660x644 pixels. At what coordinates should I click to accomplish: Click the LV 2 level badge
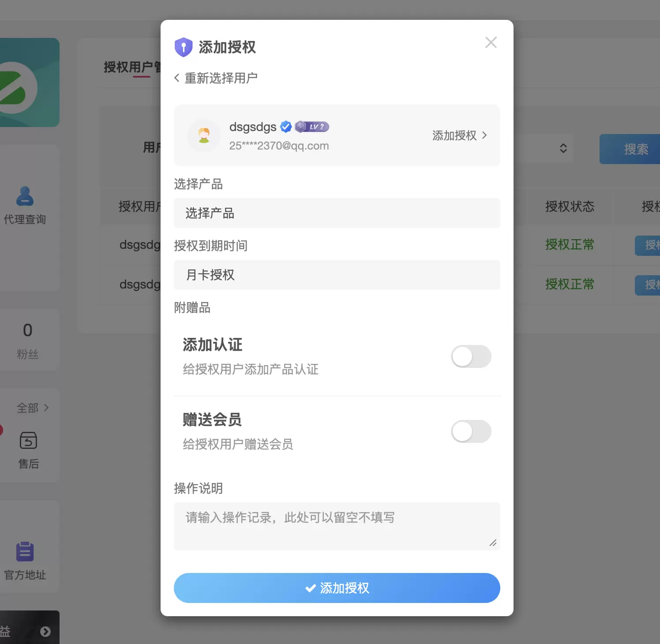[x=312, y=127]
